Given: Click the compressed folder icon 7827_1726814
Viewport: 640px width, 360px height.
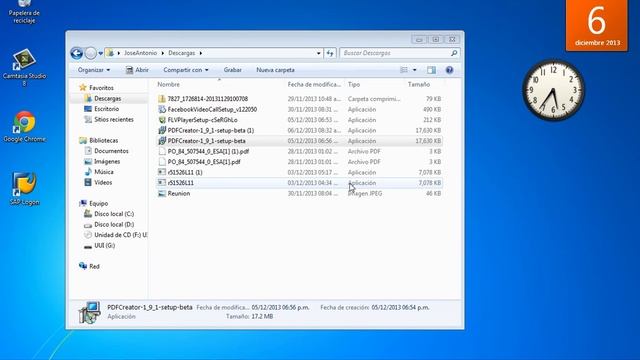Looking at the screenshot, I should [x=162, y=99].
